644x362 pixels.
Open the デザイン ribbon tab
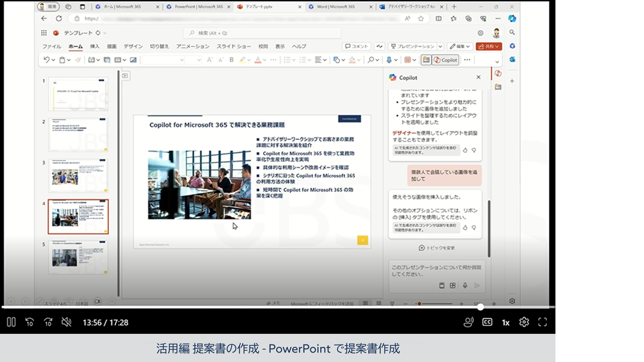point(133,46)
